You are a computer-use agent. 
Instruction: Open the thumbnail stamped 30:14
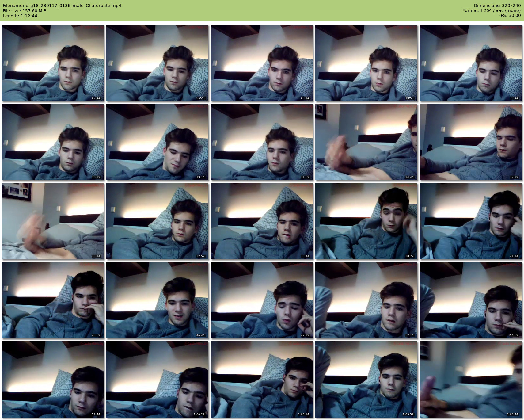click(x=52, y=221)
